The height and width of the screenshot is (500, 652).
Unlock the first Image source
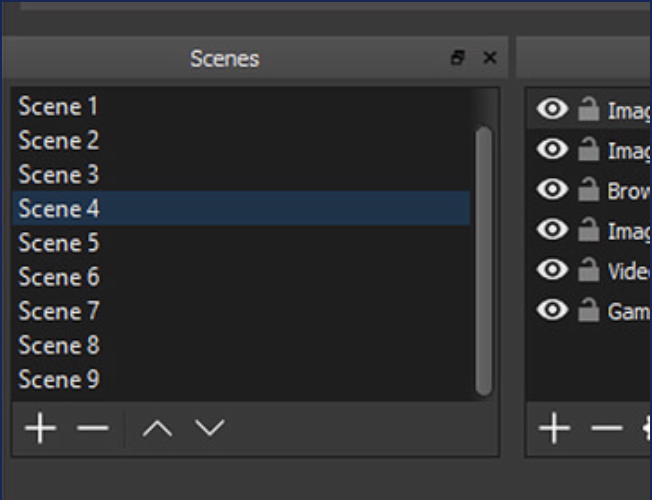[588, 110]
